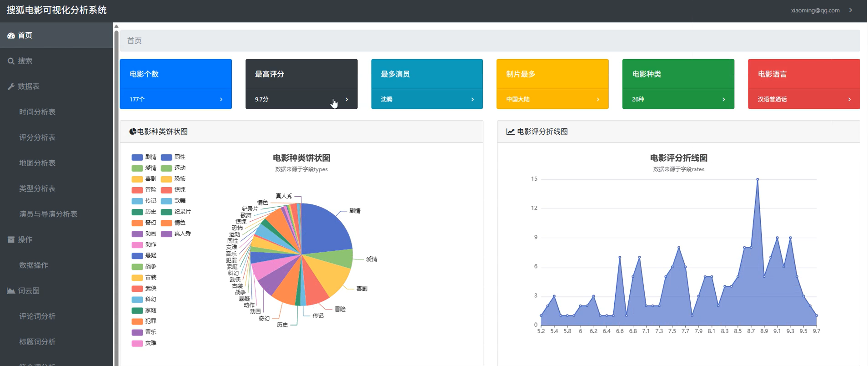This screenshot has width=868, height=366.
Task: Toggle the 动画 series in the pie legend
Action: (x=144, y=234)
